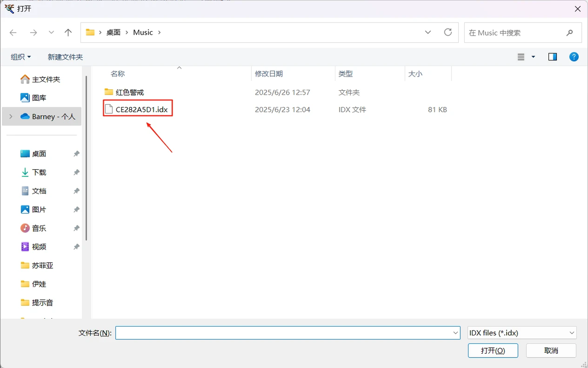588x368 pixels.
Task: Change the view layout icon
Action: (521, 57)
